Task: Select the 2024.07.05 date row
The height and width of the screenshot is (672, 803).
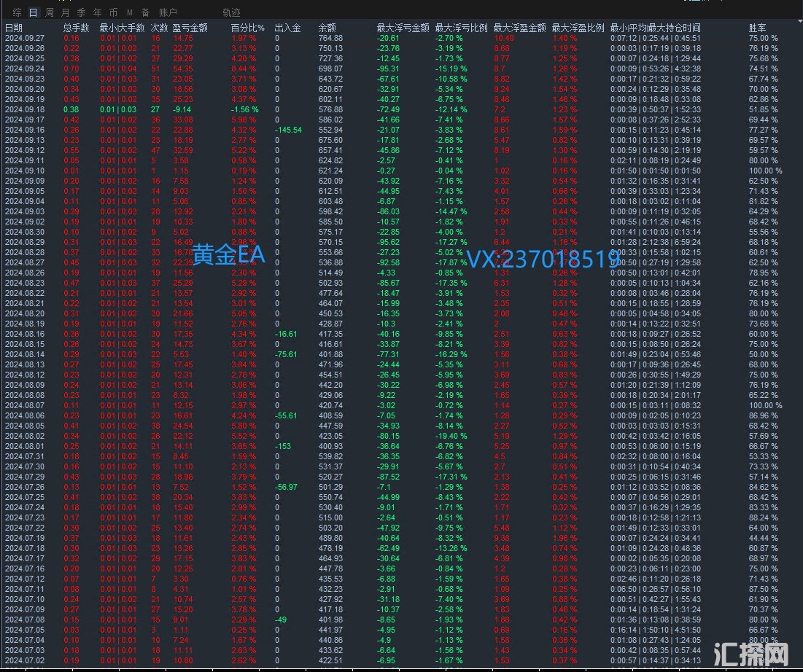Action: (25, 630)
